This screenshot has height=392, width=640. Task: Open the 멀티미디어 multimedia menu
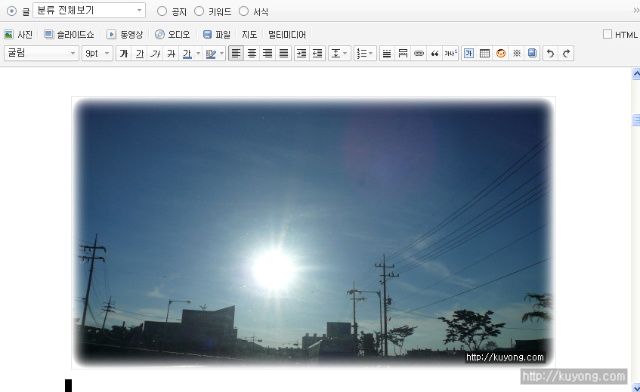[x=287, y=35]
